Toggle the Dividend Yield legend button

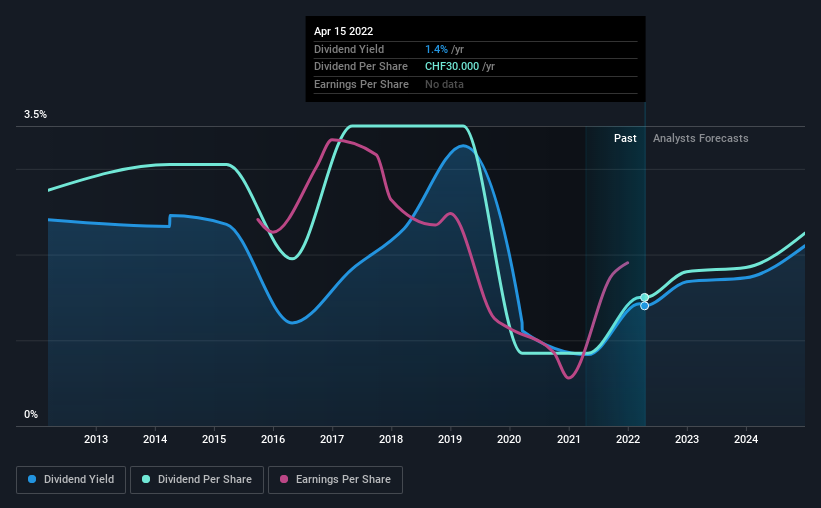click(x=71, y=480)
